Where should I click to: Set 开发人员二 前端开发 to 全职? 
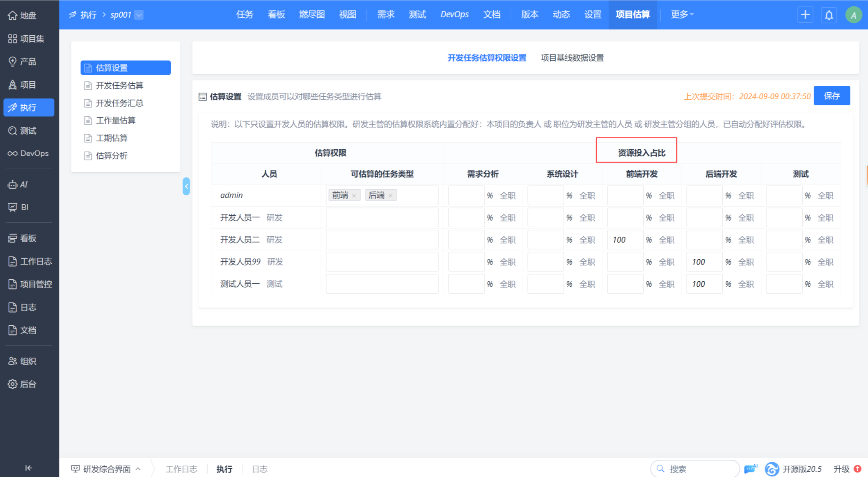[x=666, y=240]
